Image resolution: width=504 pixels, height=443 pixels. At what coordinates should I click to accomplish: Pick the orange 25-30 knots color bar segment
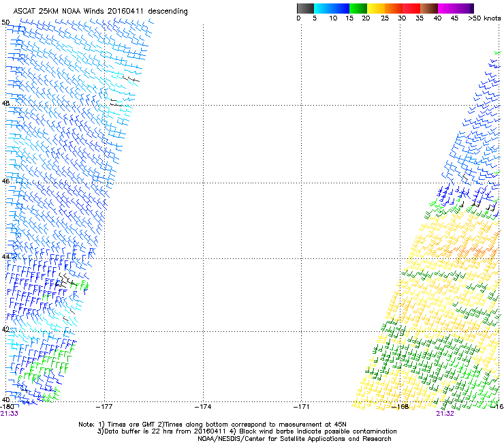pyautogui.click(x=394, y=8)
